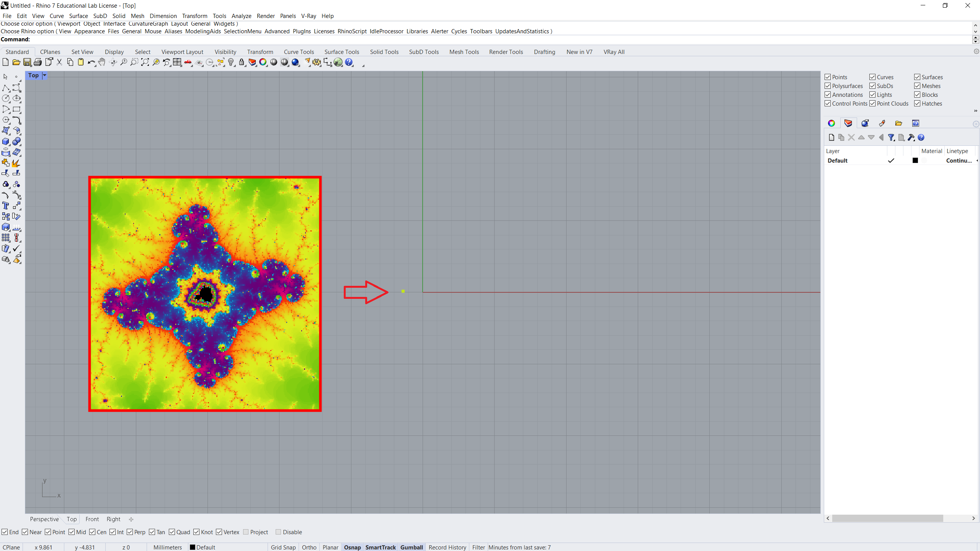Uncheck the Curves selection filter
980x551 pixels.
[x=872, y=77]
